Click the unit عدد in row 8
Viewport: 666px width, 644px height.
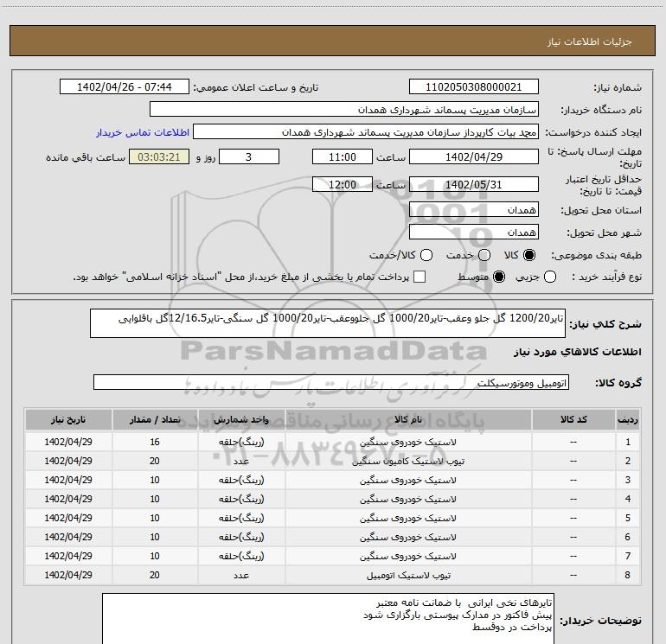241,575
